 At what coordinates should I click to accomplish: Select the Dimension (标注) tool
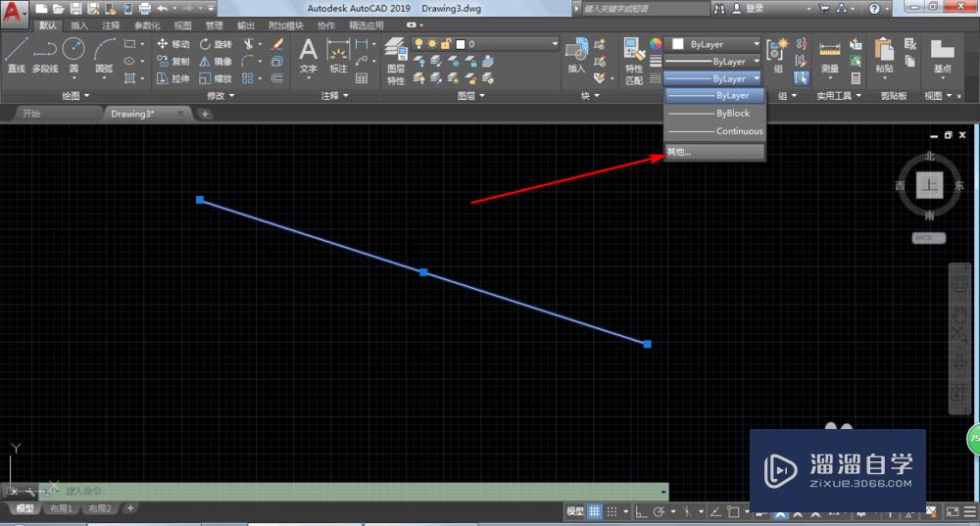pyautogui.click(x=338, y=56)
